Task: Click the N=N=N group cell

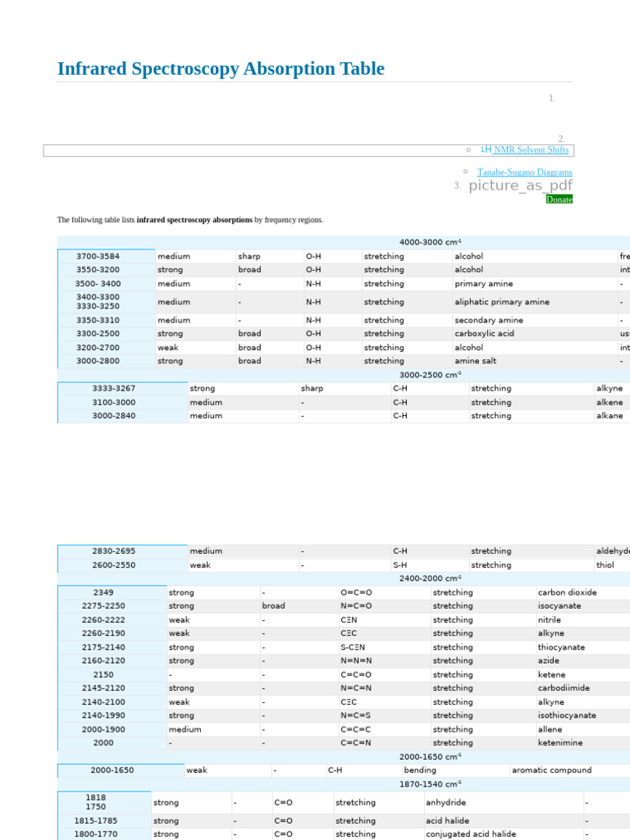Action: point(385,661)
